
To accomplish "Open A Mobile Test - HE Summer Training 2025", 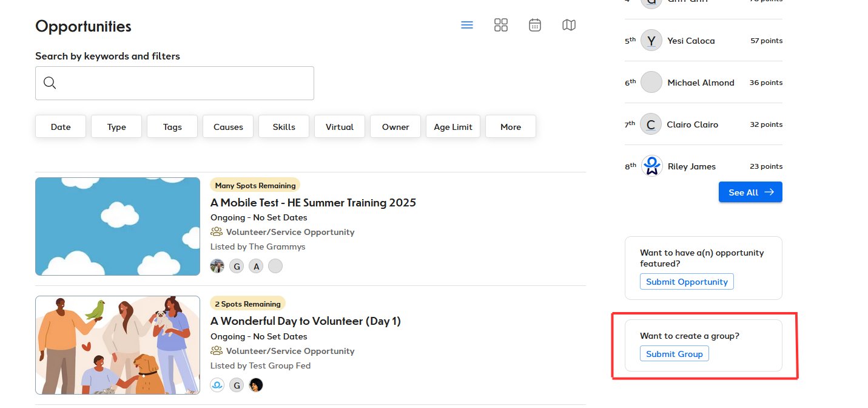I will pos(313,202).
